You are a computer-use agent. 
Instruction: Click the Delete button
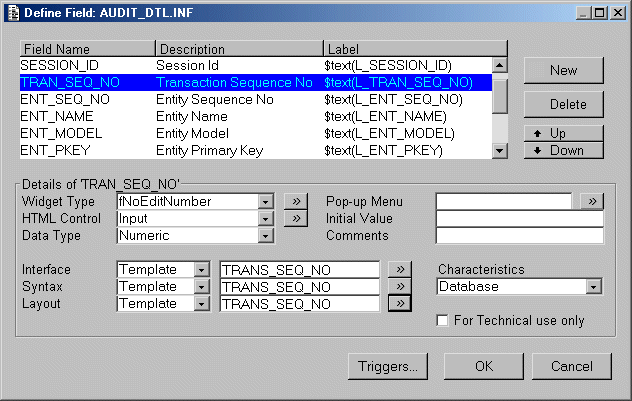[x=565, y=104]
